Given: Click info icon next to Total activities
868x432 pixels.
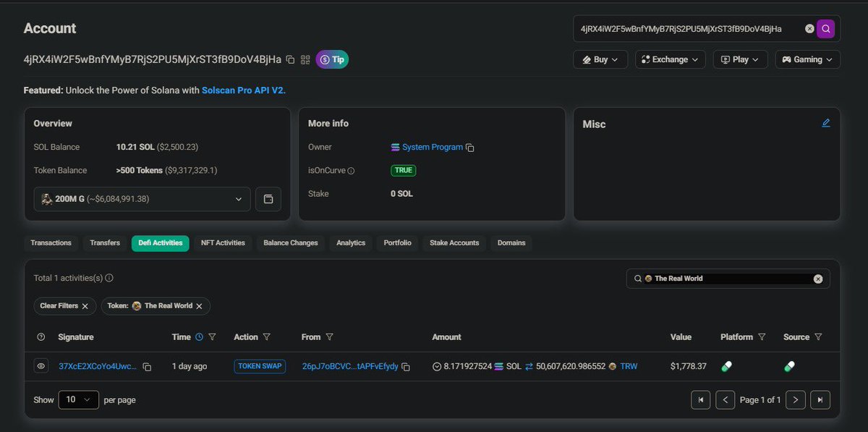Looking at the screenshot, I should tap(109, 278).
